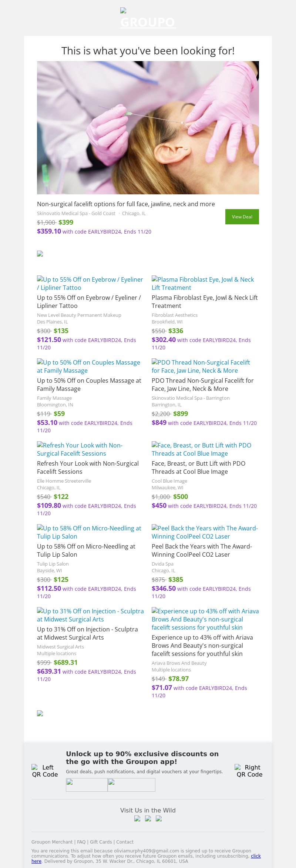The height and width of the screenshot is (868, 296).
Task: Click the left app store badge
Action: (x=87, y=785)
